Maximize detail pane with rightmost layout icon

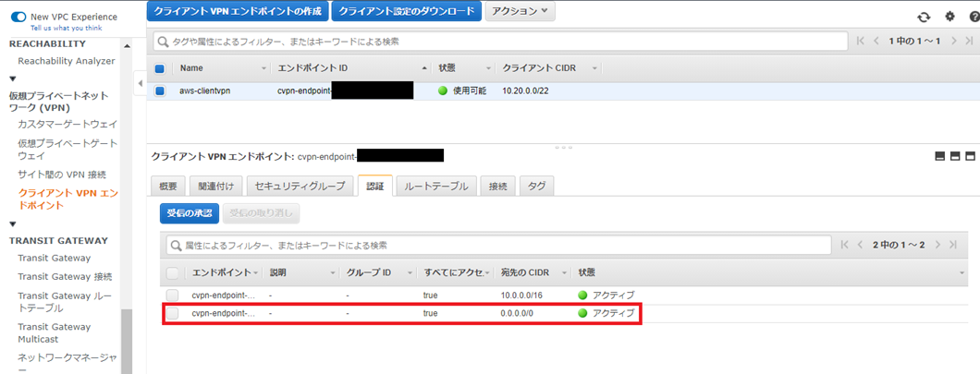pos(970,156)
